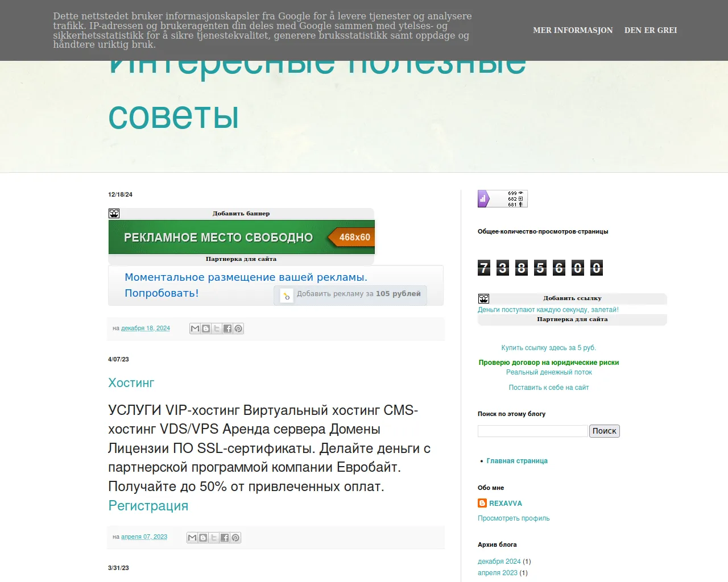Screen dimensions: 728x582
Task: Share Хостинг post to Twitter
Action: click(x=214, y=538)
